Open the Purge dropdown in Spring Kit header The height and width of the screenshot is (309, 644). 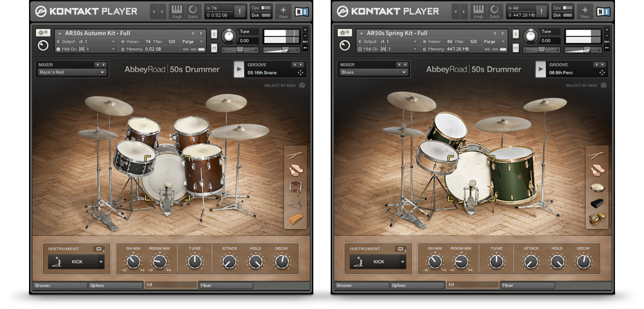point(495,41)
